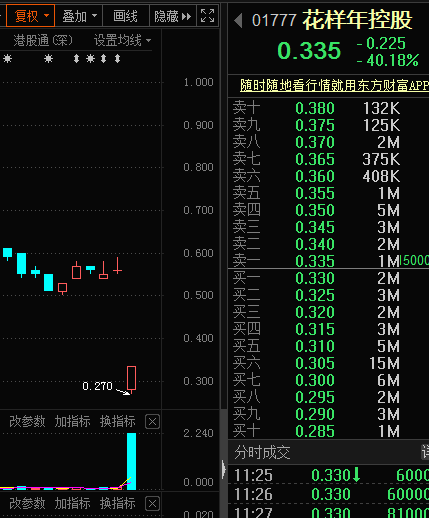Click the panel splitter collapse arrow
The height and width of the screenshot is (518, 429).
(x=224, y=469)
